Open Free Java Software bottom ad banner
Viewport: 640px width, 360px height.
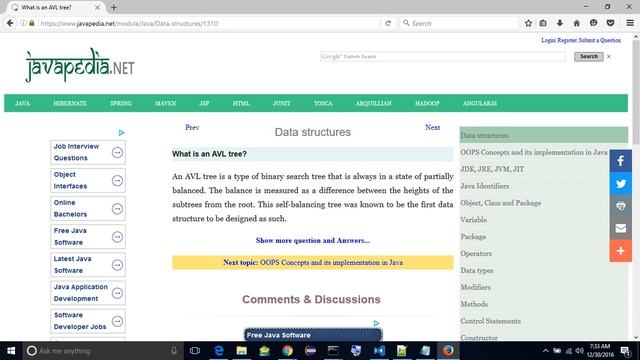click(x=313, y=335)
